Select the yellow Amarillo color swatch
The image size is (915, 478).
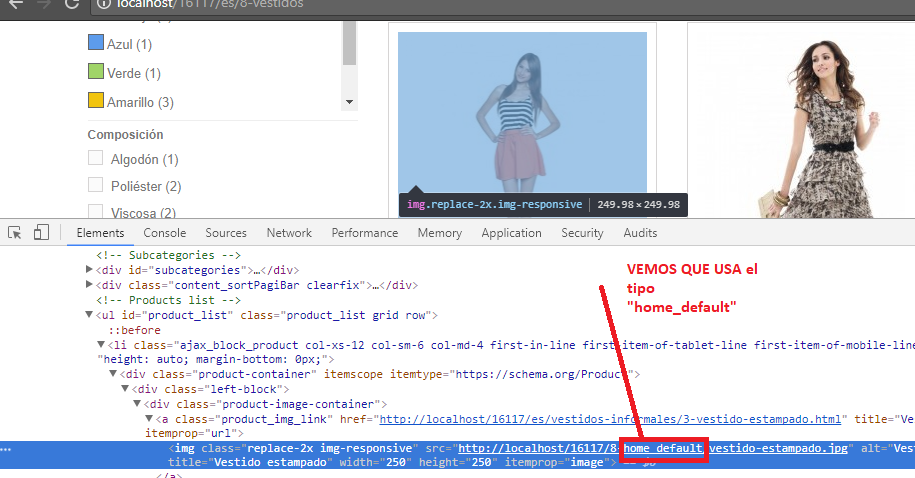[96, 101]
